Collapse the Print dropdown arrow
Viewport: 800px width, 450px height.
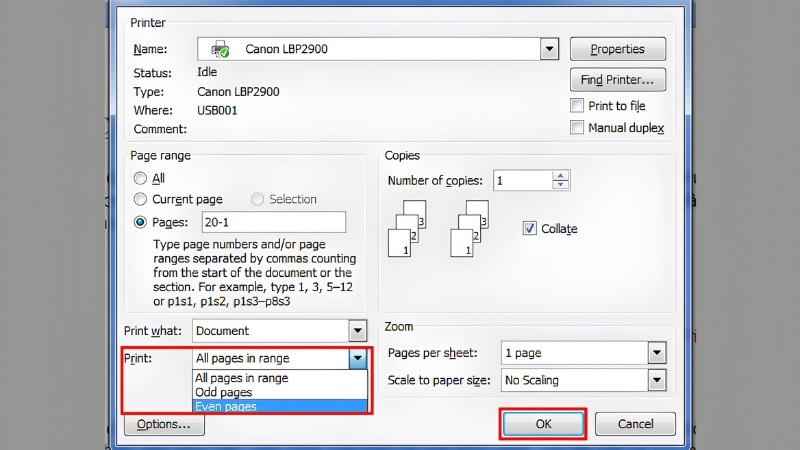coord(358,358)
